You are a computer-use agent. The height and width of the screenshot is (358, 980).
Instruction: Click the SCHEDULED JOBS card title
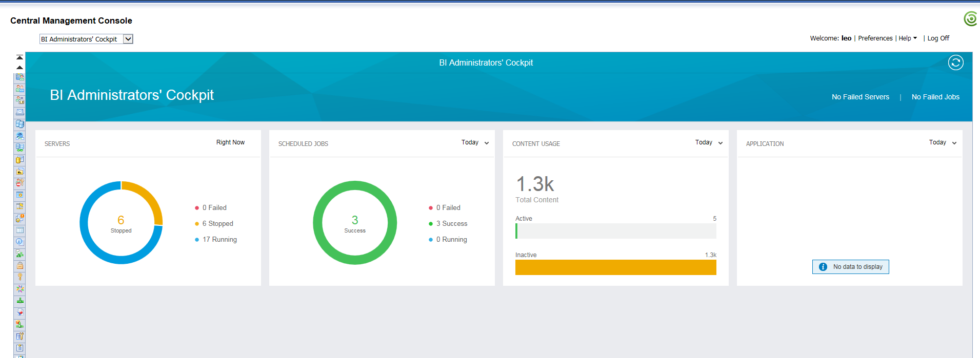[x=303, y=144]
